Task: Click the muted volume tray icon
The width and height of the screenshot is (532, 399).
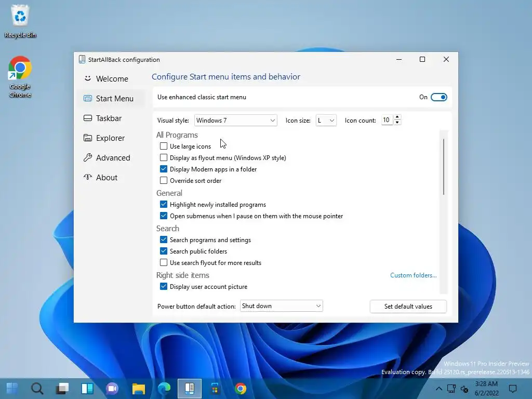Action: click(x=464, y=389)
